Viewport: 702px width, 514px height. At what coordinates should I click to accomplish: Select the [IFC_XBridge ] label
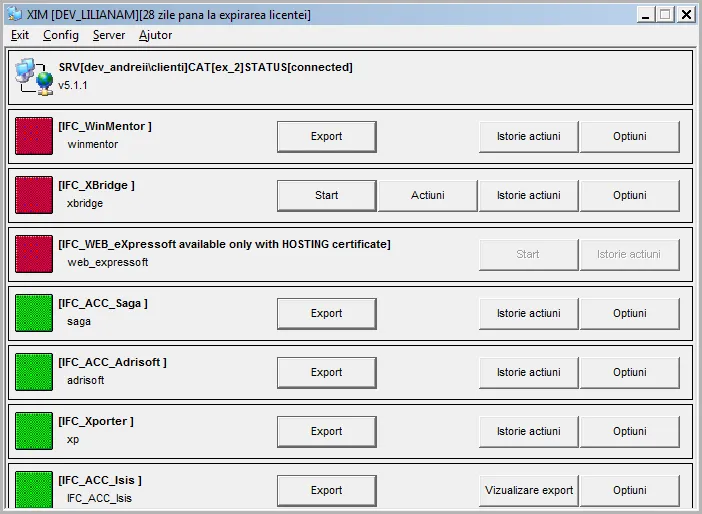96,185
